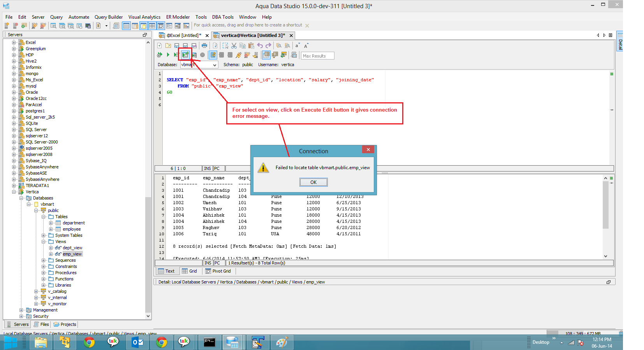Click OK in the Connection dialog

pyautogui.click(x=313, y=182)
